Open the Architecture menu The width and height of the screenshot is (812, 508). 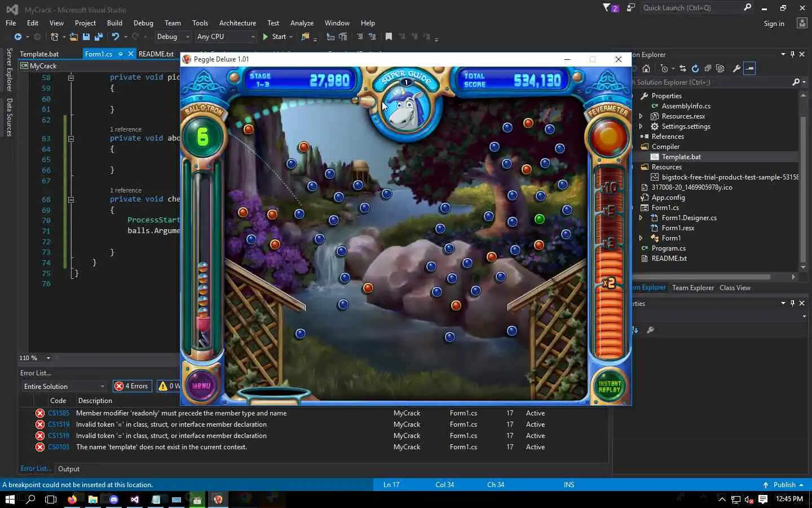pyautogui.click(x=237, y=23)
